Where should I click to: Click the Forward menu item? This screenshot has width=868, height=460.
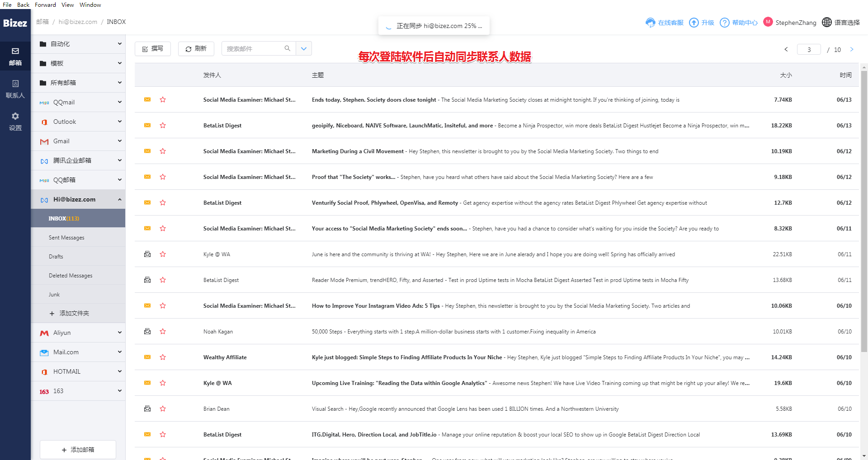45,5
